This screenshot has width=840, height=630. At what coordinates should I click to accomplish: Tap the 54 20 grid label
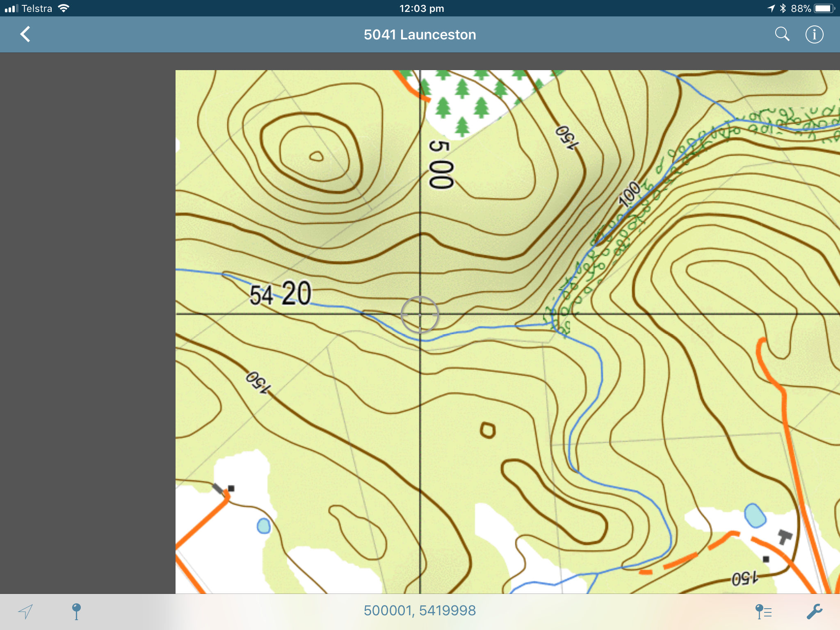(x=281, y=293)
